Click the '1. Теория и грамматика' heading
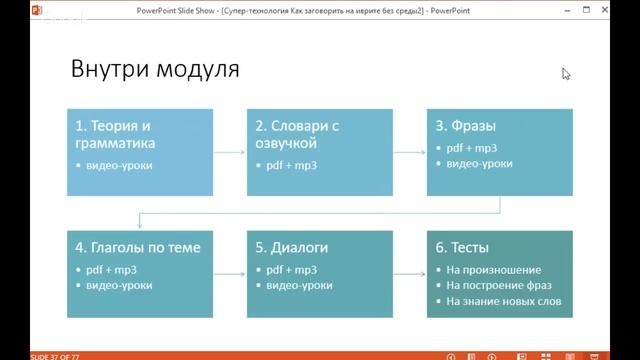 point(115,134)
